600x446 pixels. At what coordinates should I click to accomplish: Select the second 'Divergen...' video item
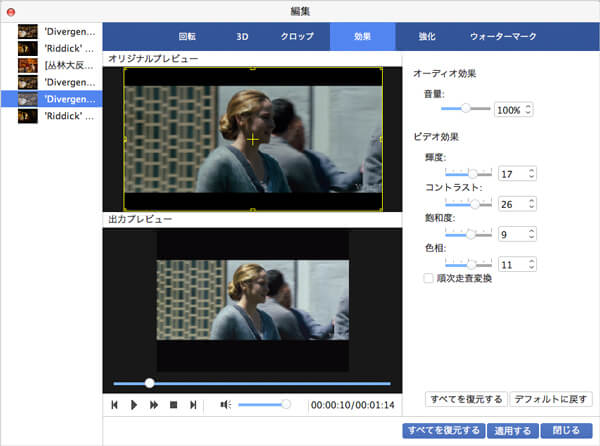click(52, 82)
